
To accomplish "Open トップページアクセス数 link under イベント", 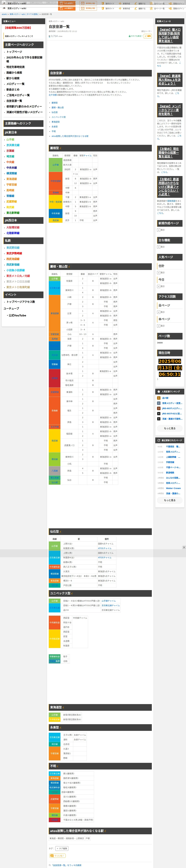I will [x=21, y=302].
